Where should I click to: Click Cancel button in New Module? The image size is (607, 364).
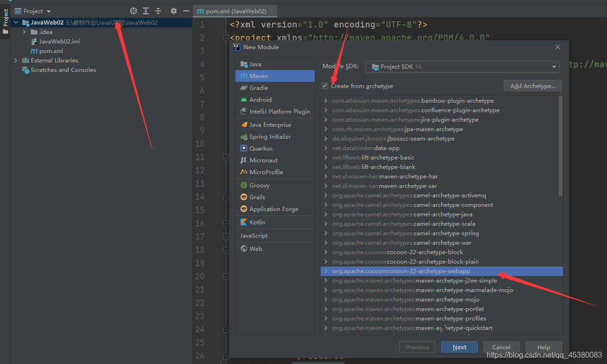pyautogui.click(x=501, y=347)
